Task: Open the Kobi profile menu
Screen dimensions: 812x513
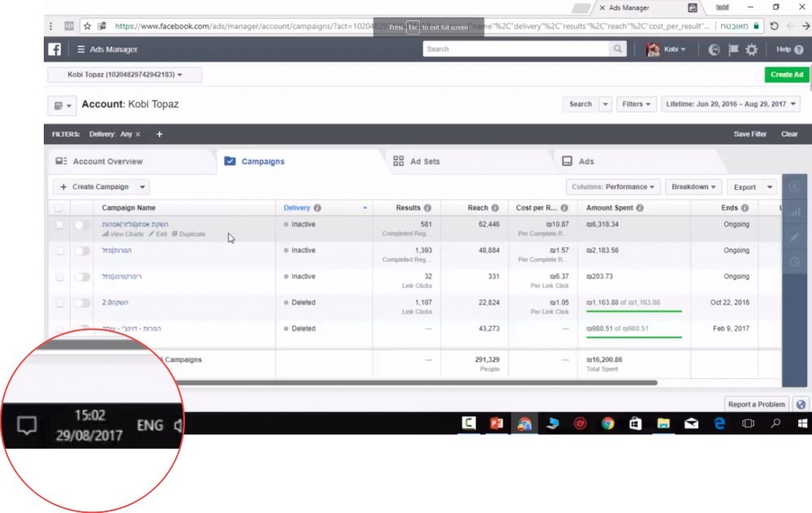Action: point(667,50)
